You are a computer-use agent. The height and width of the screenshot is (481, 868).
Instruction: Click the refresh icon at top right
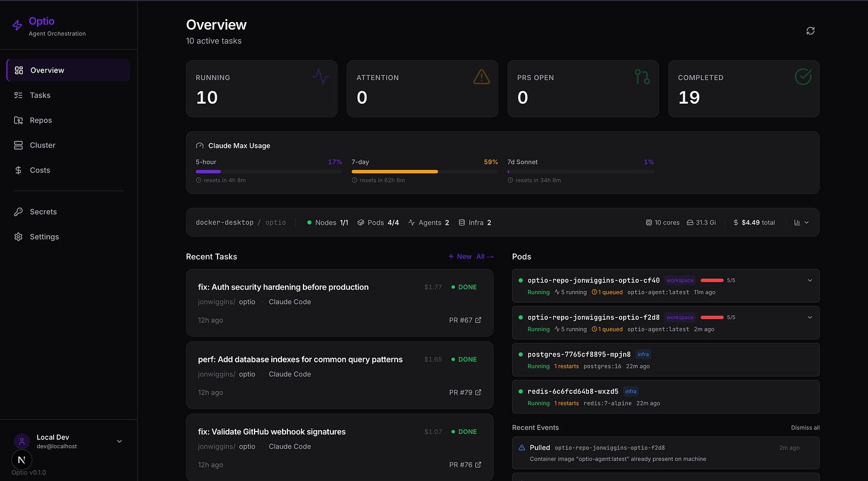[x=810, y=30]
